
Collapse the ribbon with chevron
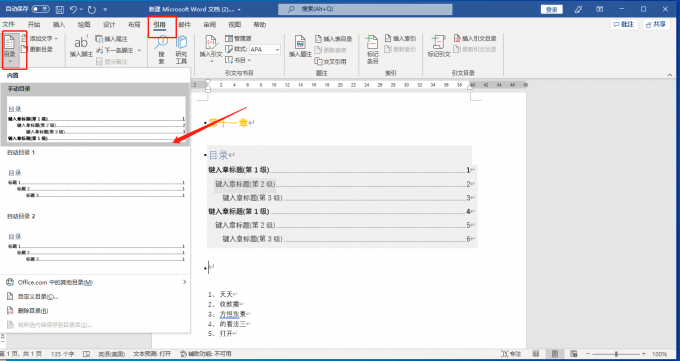click(670, 75)
